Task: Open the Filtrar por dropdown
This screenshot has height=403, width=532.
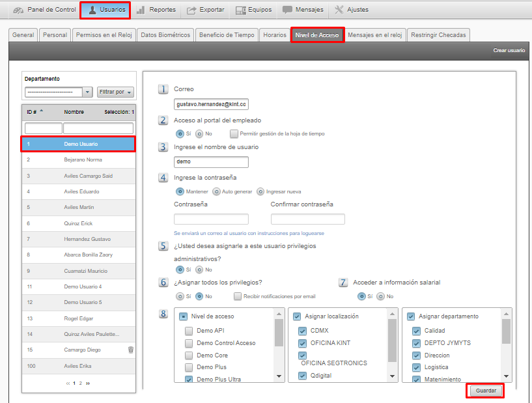Action: point(115,92)
